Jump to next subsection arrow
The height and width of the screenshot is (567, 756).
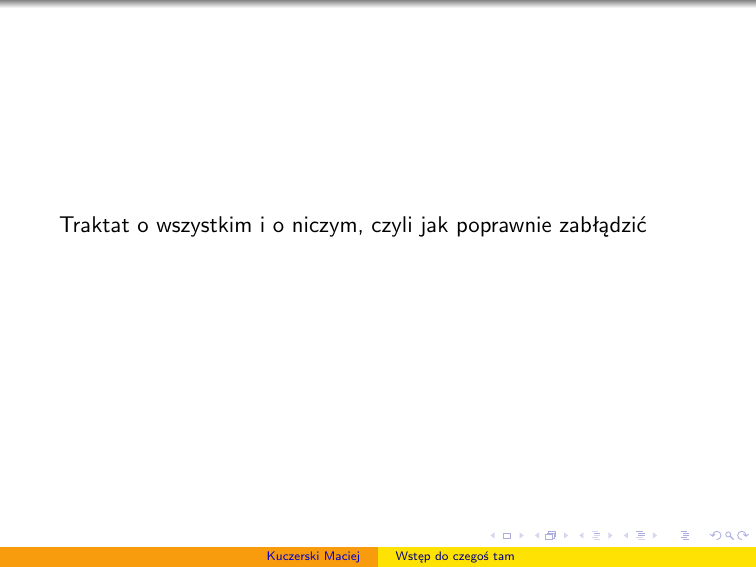[608, 537]
